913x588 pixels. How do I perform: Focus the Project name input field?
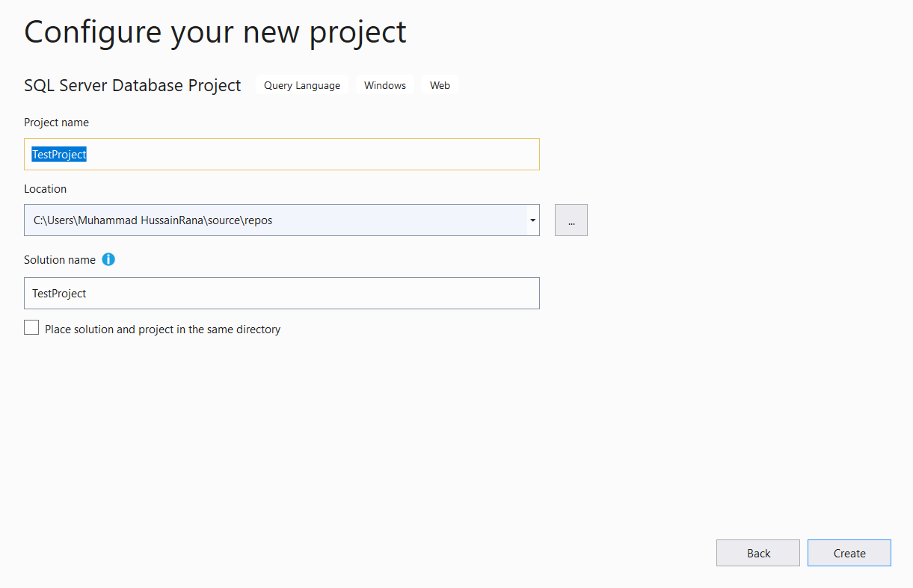coord(282,154)
